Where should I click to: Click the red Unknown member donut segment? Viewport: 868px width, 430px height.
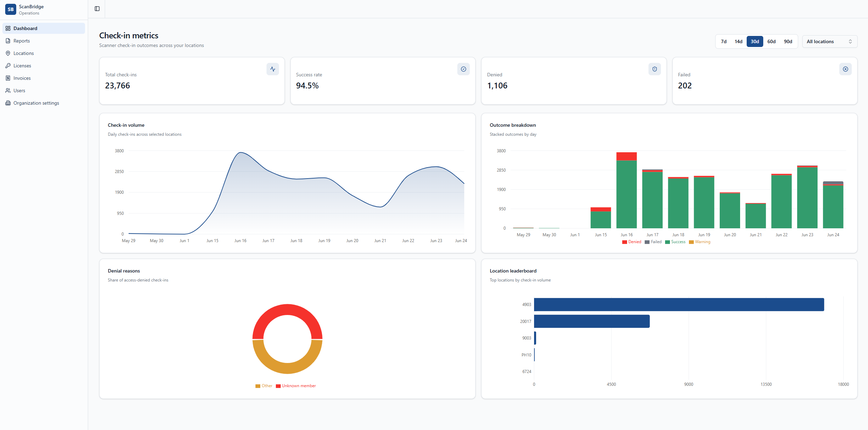coord(288,309)
